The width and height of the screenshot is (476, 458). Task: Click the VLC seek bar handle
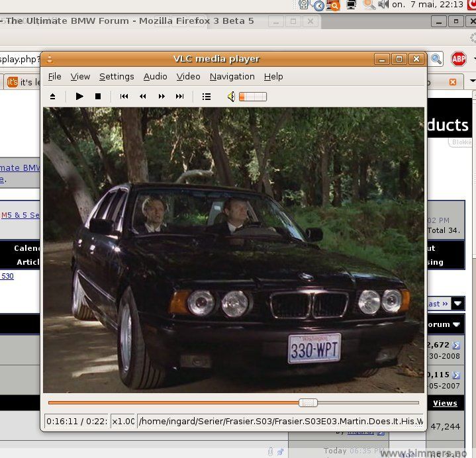pos(308,403)
